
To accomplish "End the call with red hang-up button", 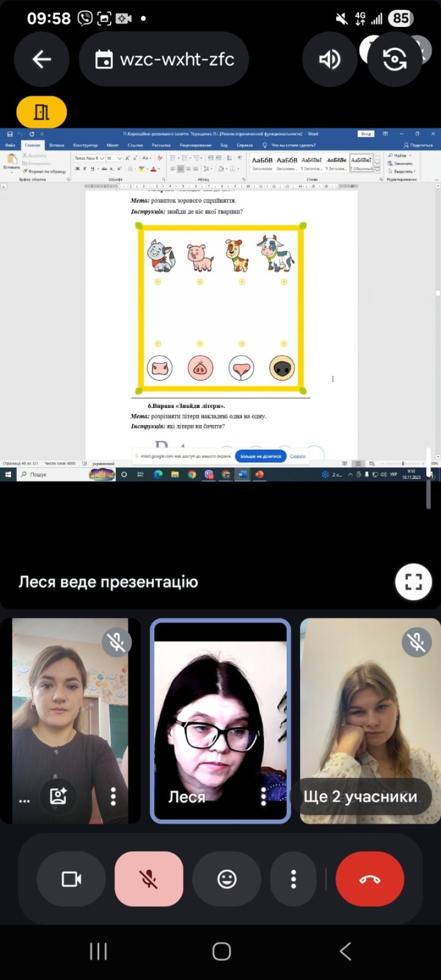I will coord(370,879).
